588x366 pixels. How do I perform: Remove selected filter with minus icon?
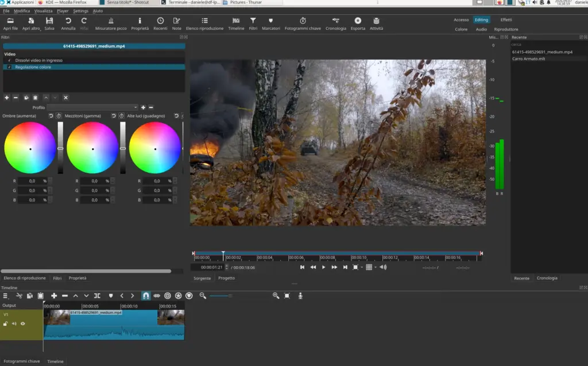pyautogui.click(x=16, y=98)
